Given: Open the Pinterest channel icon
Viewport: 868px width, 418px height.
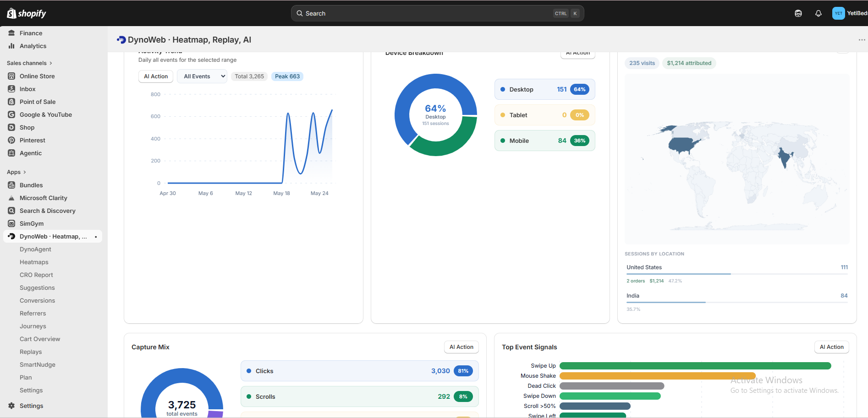Looking at the screenshot, I should tap(11, 140).
